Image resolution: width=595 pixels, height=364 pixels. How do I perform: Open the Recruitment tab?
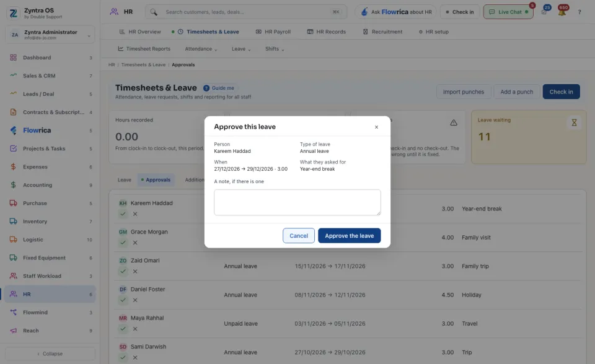382,32
